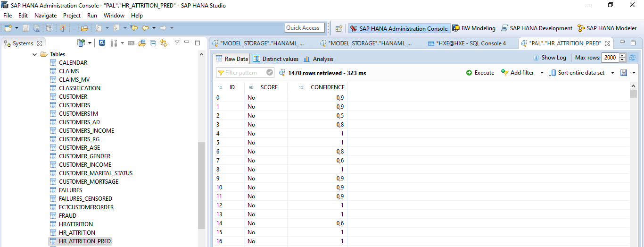The image size is (644, 247).
Task: Open the New wizard dropdown arrow
Action: (x=17, y=28)
